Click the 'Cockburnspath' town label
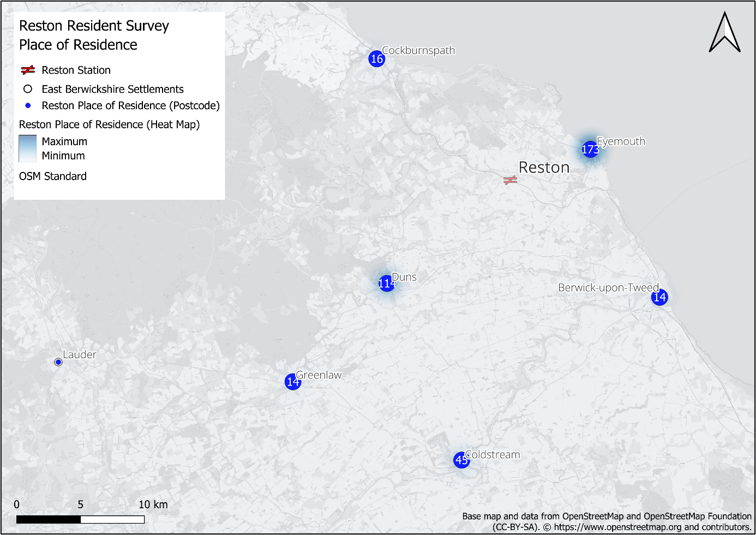The image size is (756, 535). click(x=418, y=50)
